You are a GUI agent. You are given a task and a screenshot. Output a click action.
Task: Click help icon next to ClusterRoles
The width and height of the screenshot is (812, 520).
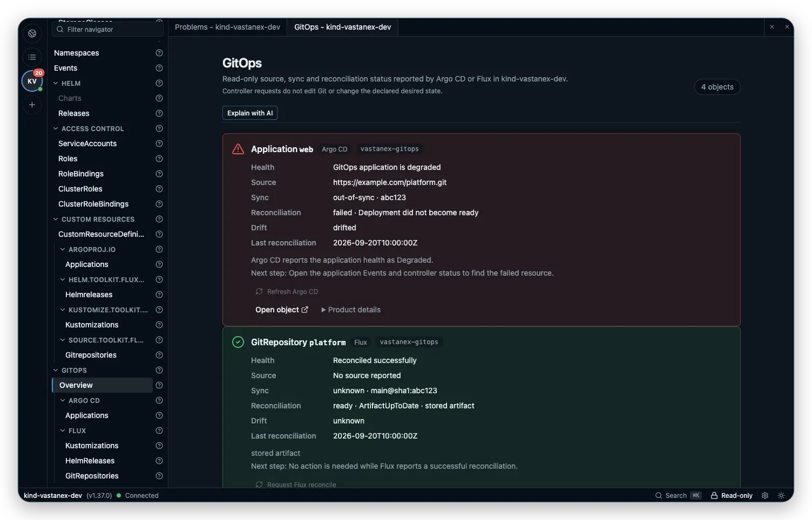tap(159, 189)
